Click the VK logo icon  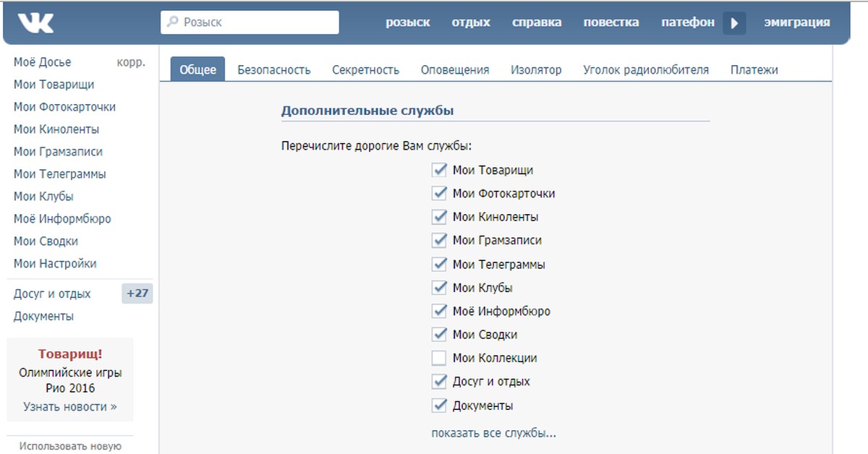point(35,23)
